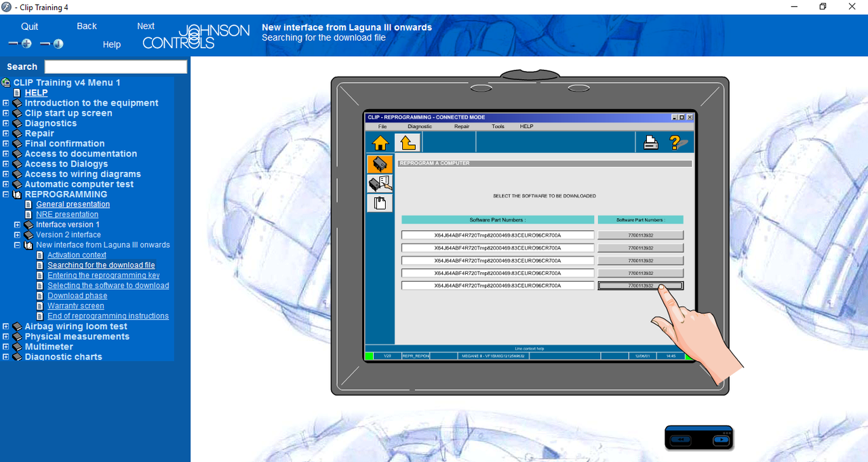Viewport: 868px width, 462px height.
Task: Click the book icon beside Diagnostics
Action: (17, 123)
